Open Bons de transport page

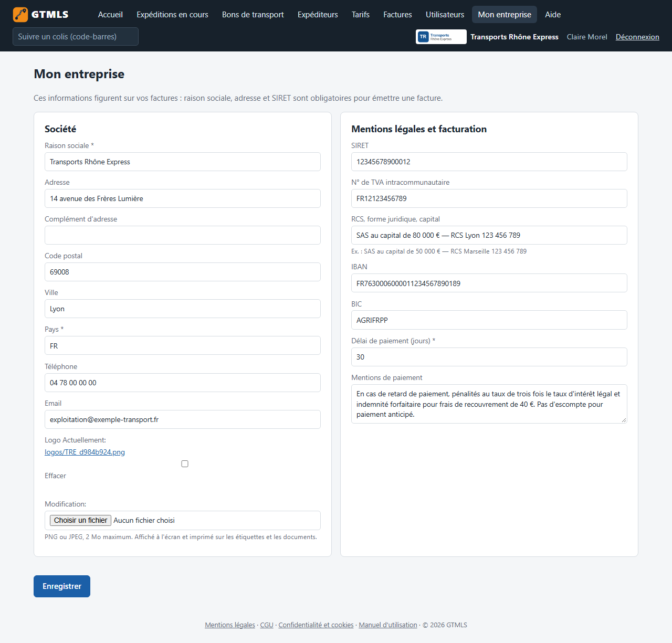click(x=253, y=15)
